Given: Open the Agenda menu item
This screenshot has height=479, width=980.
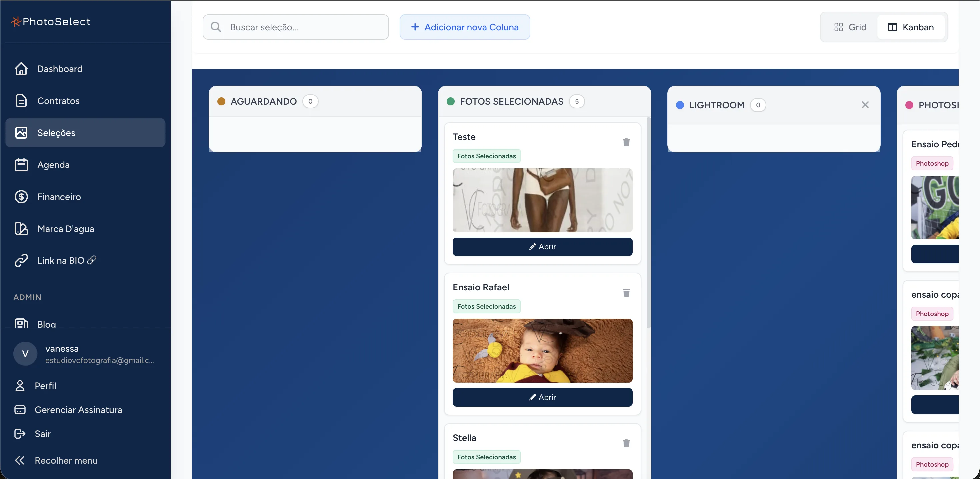Looking at the screenshot, I should click(85, 165).
